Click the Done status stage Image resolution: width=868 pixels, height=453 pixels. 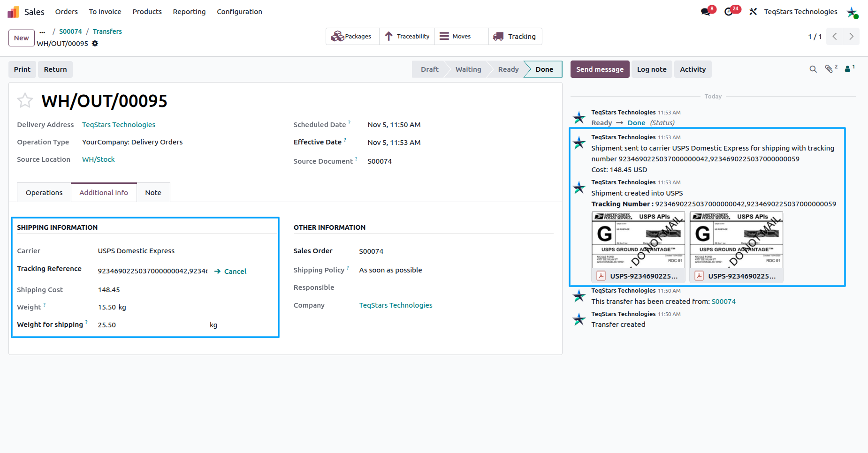[x=544, y=69]
